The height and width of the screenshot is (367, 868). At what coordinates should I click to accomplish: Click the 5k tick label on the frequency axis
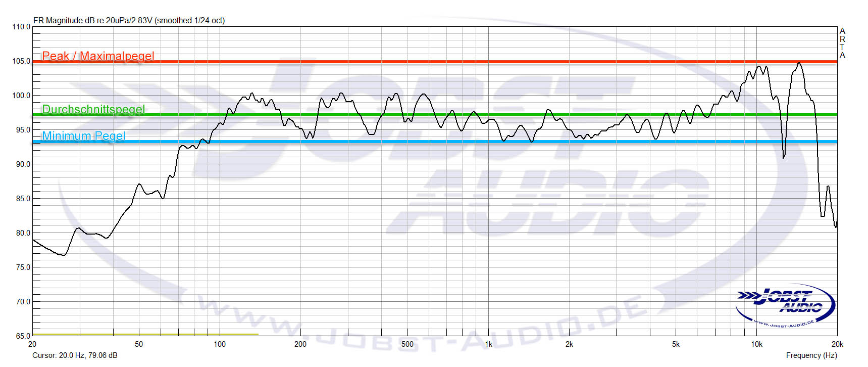pyautogui.click(x=676, y=344)
